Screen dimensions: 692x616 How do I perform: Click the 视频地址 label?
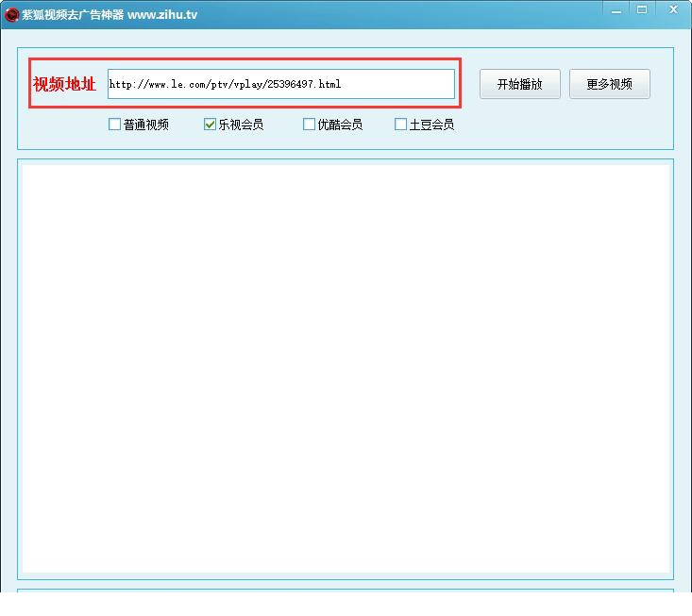pyautogui.click(x=64, y=84)
